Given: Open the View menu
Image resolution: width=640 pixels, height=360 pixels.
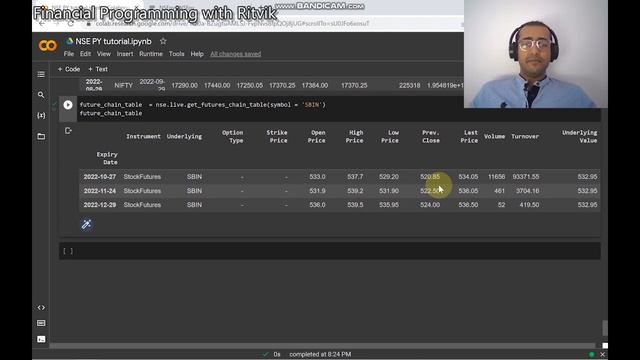Looking at the screenshot, I should tap(104, 54).
